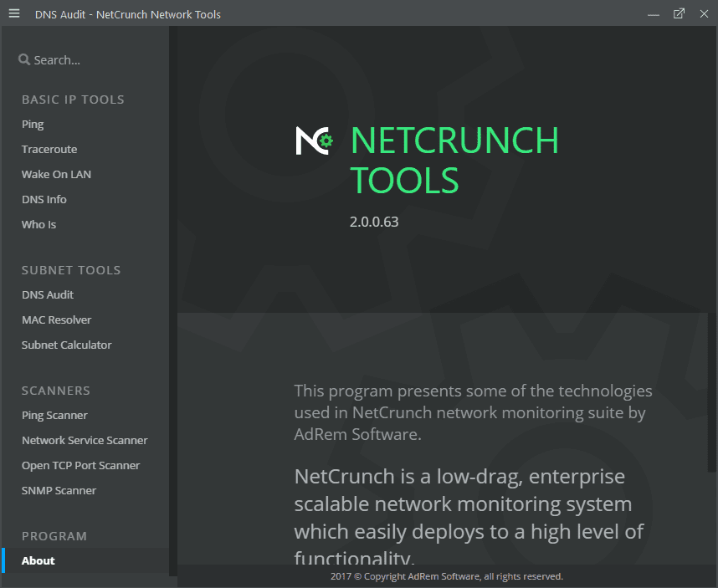Click the 'This program presents' paragraph
Image resolution: width=718 pixels, height=588 pixels.
473,412
